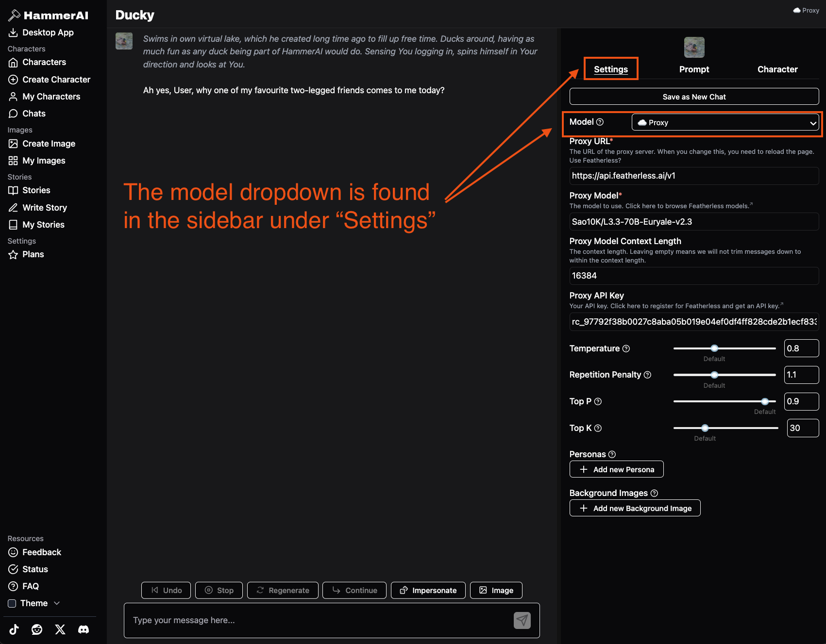Viewport: 826px width, 644px height.
Task: Click Save as New Chat button
Action: coord(694,97)
